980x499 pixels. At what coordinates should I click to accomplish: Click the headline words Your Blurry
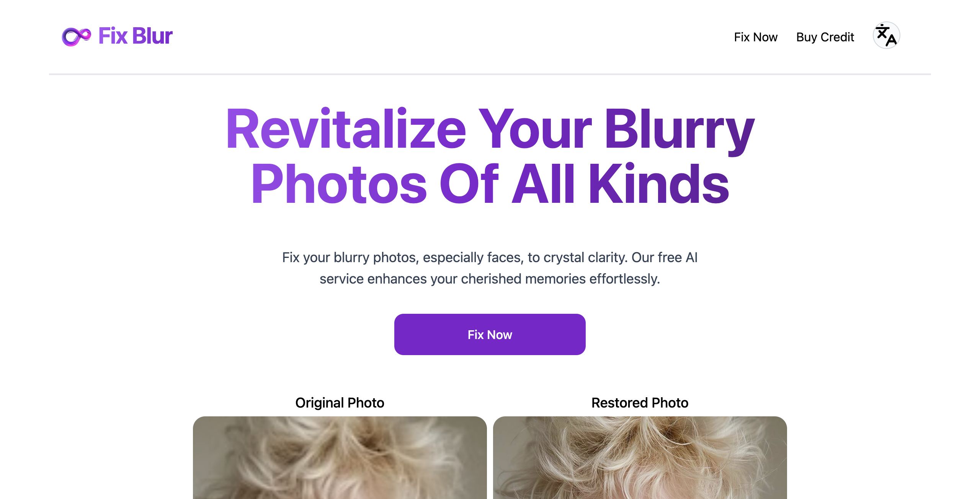pyautogui.click(x=616, y=131)
